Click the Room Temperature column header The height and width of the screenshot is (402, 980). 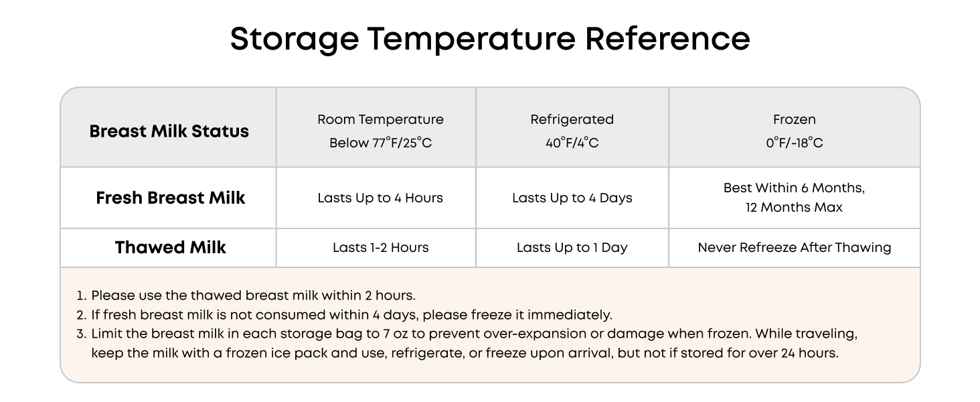click(380, 131)
